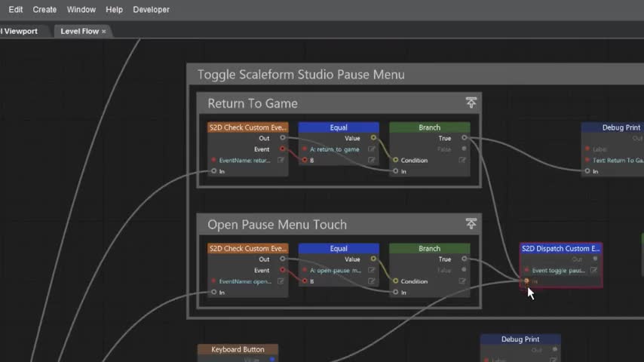Select the Return To Game group title
The height and width of the screenshot is (362, 644).
(252, 103)
